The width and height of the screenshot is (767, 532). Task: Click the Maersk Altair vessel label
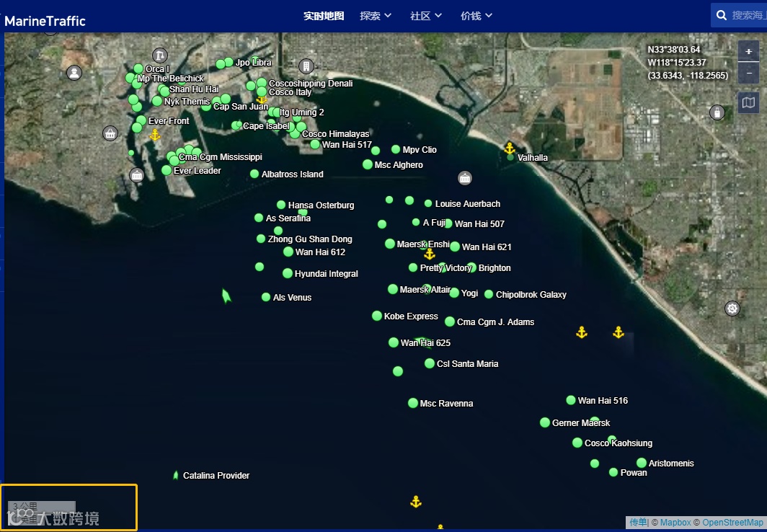tap(425, 290)
